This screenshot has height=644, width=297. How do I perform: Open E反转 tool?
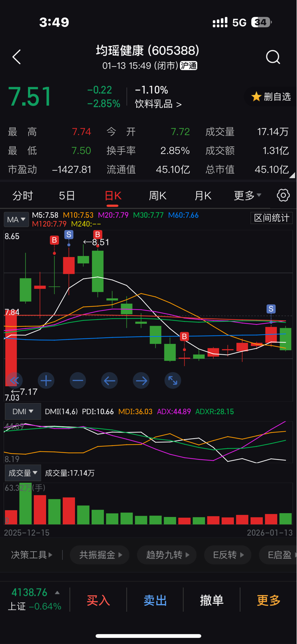point(227,555)
